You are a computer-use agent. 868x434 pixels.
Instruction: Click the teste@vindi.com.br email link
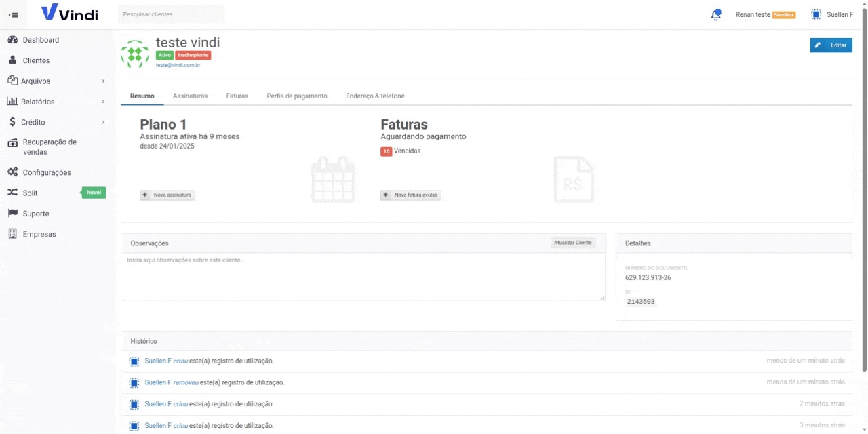click(x=178, y=65)
